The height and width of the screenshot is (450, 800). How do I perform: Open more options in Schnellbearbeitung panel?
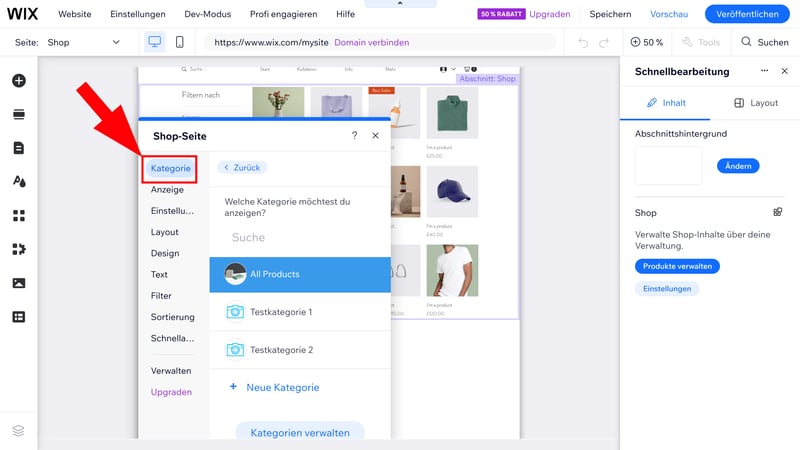click(x=764, y=72)
